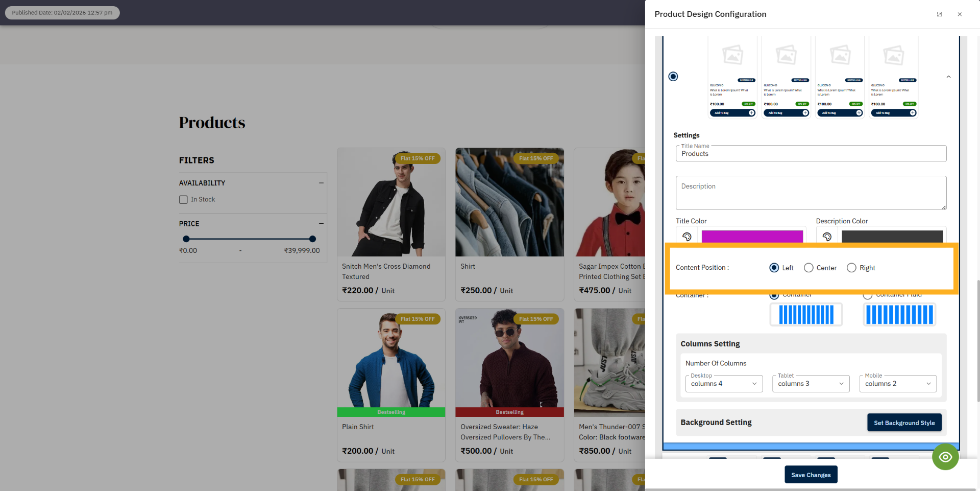Screen dimensions: 980x491
Task: Collapse the selected design layout chevron
Action: point(948,77)
